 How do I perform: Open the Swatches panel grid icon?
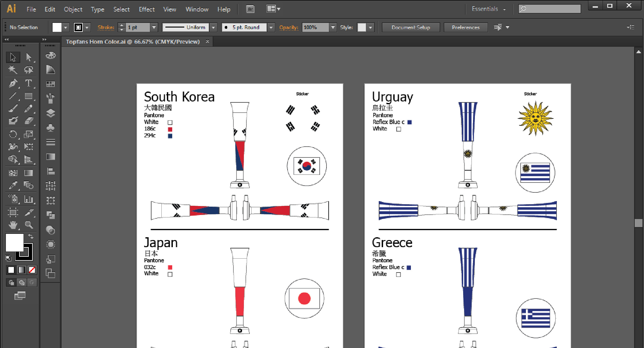pyautogui.click(x=50, y=84)
